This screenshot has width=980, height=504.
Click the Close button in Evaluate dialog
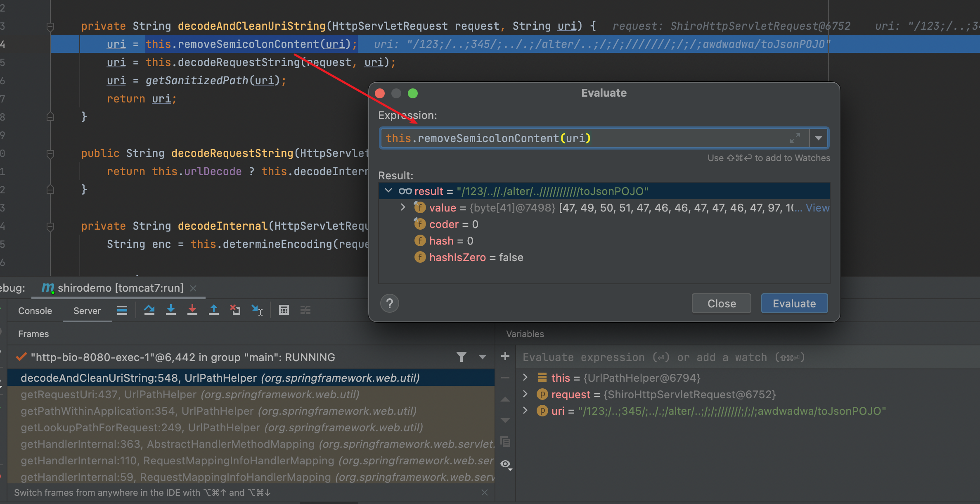click(722, 304)
